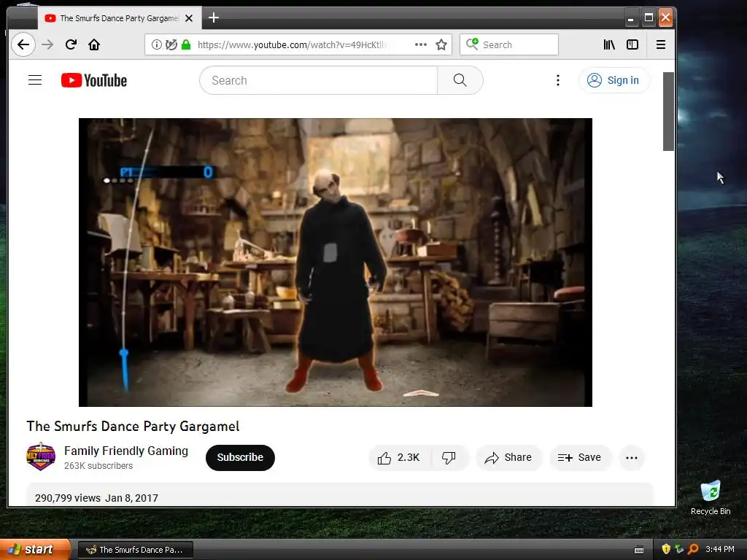747x560 pixels.
Task: Click the YouTube magnifier search button
Action: tap(460, 80)
